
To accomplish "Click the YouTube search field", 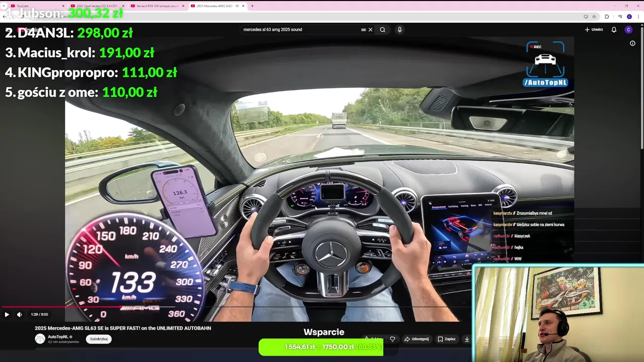I will click(x=300, y=30).
